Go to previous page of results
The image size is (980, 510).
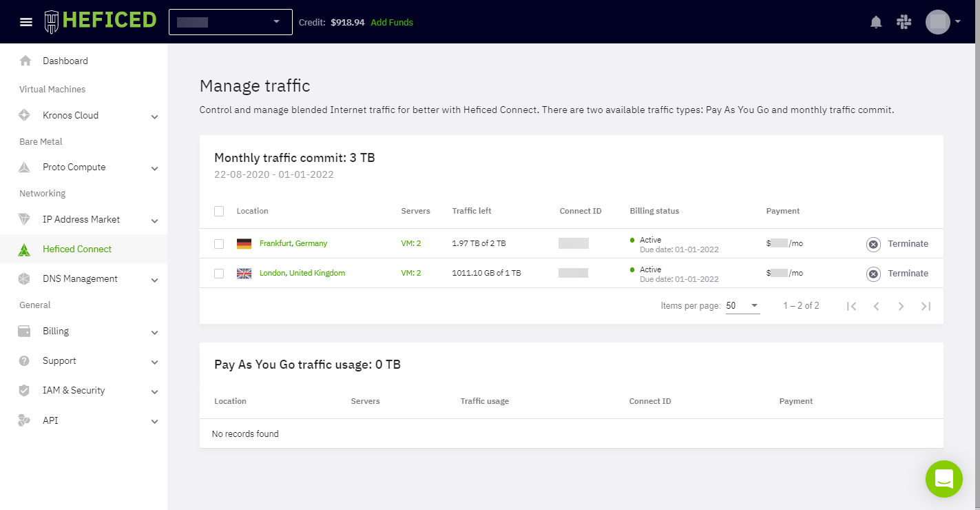pos(877,306)
